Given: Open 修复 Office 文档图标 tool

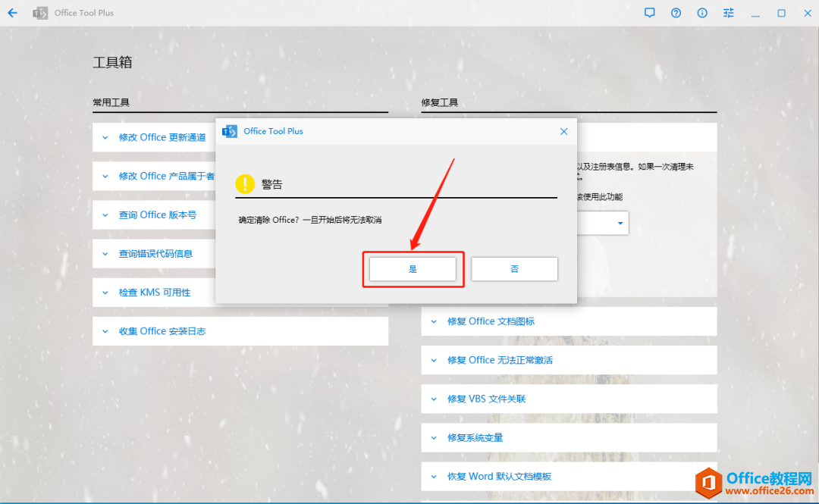Looking at the screenshot, I should [x=569, y=321].
